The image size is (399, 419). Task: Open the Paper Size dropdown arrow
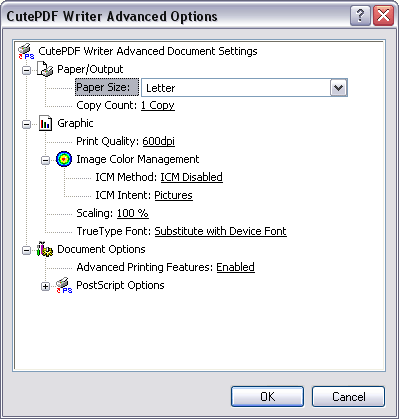tap(339, 88)
